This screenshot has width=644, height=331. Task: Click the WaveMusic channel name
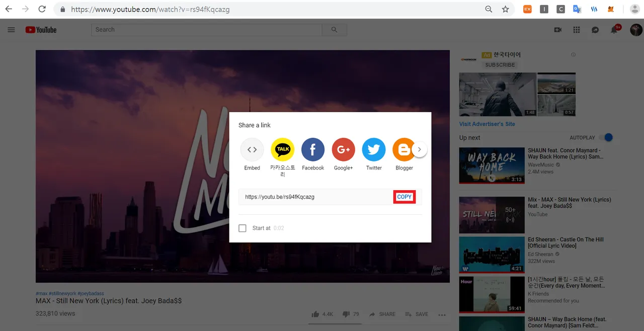pos(541,164)
